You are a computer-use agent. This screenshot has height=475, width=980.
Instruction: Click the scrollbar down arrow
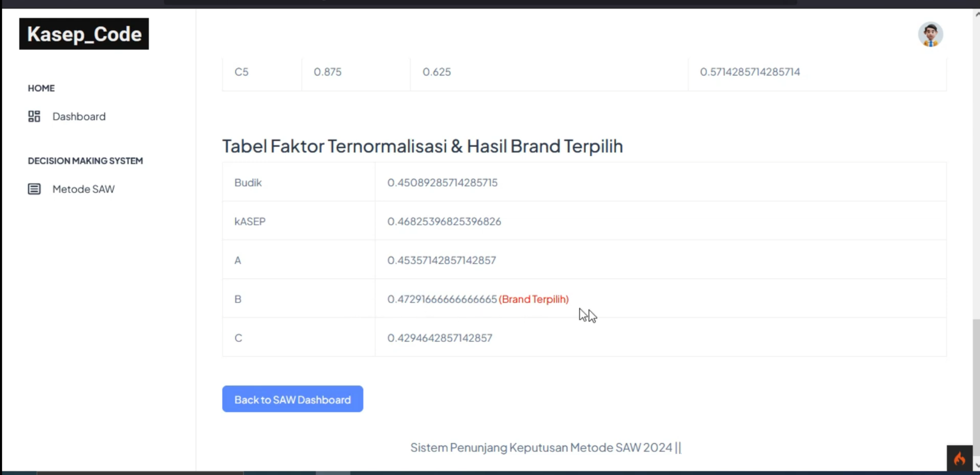pos(977,465)
